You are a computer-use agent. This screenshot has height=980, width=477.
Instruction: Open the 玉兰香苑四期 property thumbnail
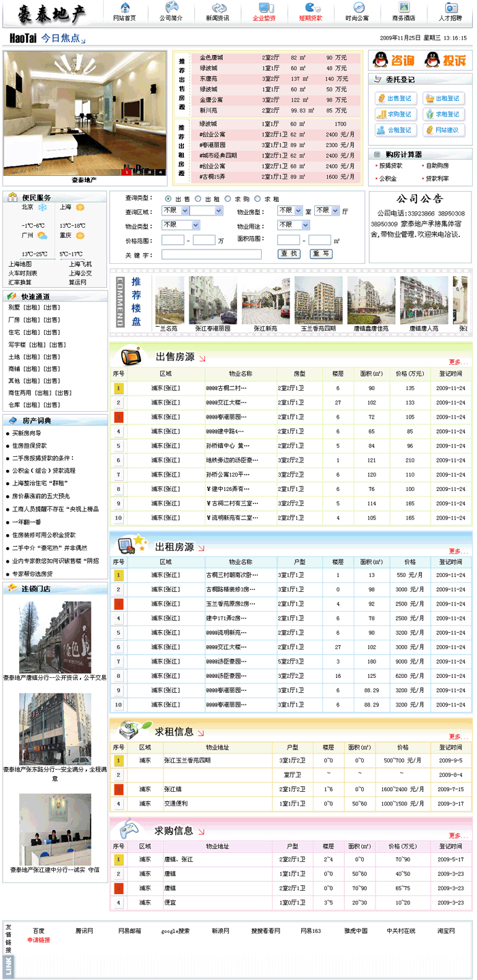(318, 301)
